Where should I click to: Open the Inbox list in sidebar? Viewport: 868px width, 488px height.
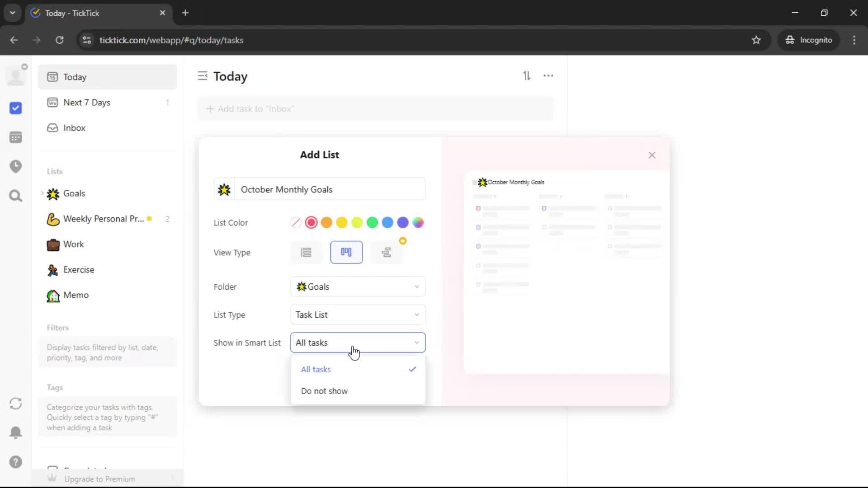(x=74, y=128)
